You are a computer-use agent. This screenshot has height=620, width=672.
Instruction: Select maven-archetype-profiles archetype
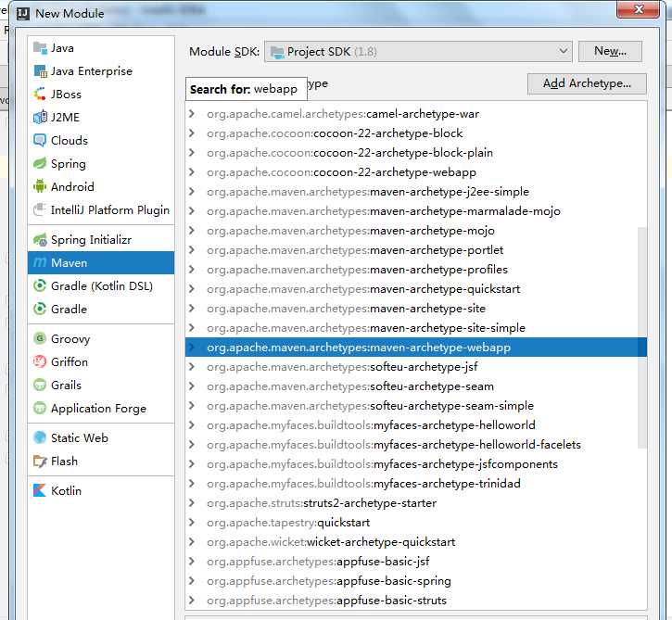(x=416, y=270)
